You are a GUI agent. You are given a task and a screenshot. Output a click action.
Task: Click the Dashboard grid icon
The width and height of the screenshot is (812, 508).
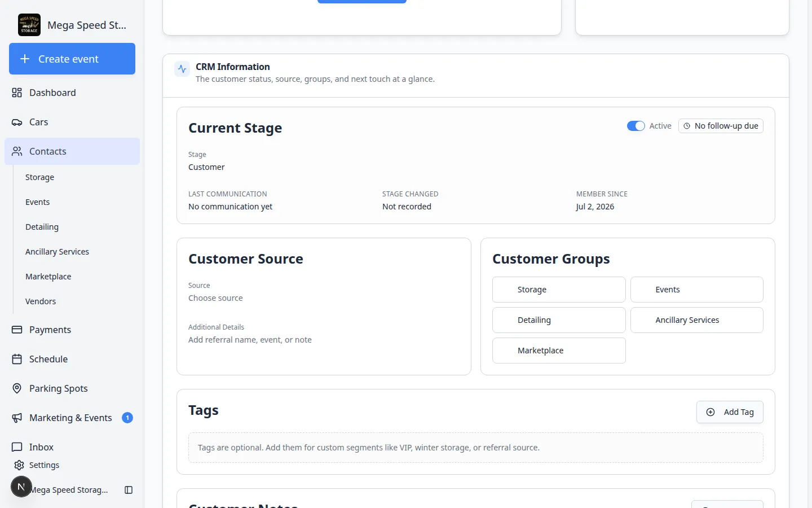pyautogui.click(x=17, y=93)
